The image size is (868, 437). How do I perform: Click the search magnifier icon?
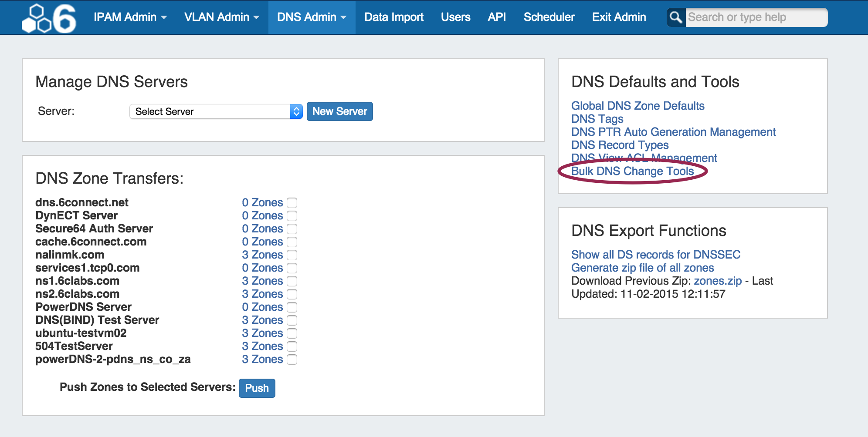tap(676, 17)
